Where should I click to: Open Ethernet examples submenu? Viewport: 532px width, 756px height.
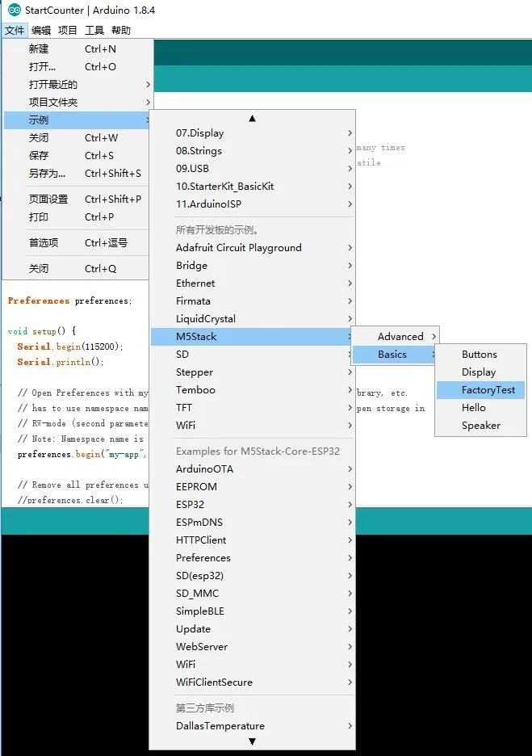(252, 283)
